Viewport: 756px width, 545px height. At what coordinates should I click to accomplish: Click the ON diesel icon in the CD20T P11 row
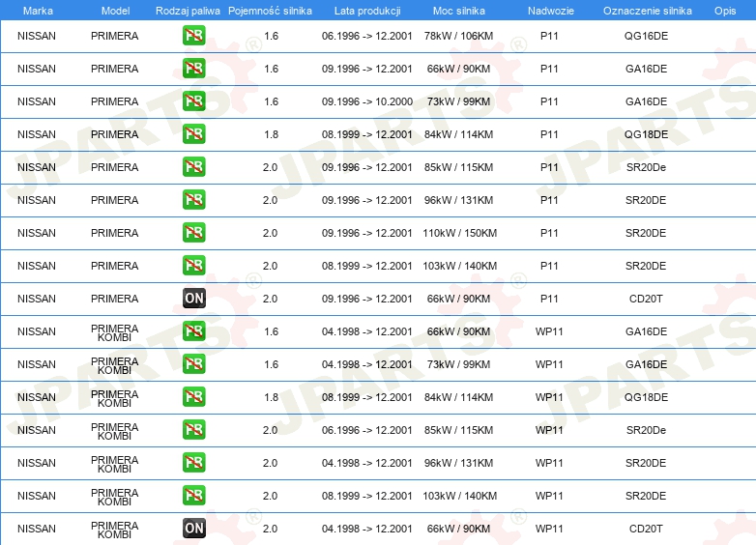tap(193, 299)
